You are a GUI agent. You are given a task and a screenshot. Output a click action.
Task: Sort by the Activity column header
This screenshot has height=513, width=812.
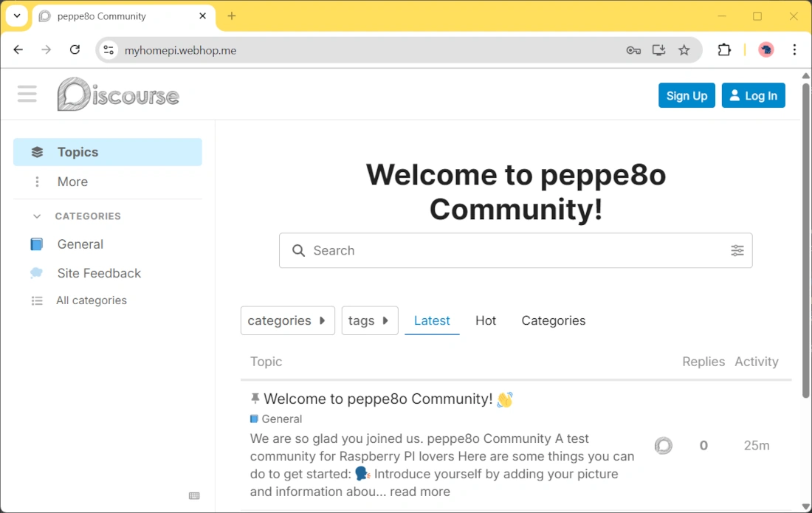point(757,362)
